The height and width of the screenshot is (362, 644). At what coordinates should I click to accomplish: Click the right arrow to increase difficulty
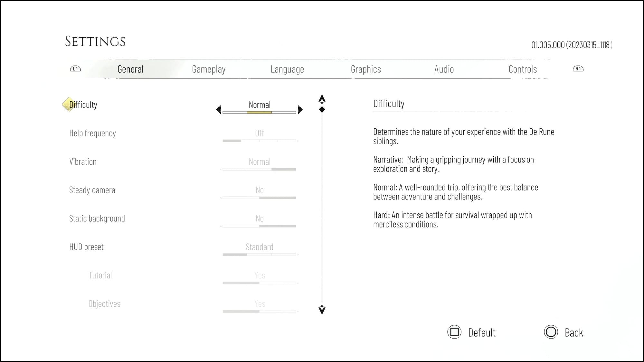[x=300, y=109]
